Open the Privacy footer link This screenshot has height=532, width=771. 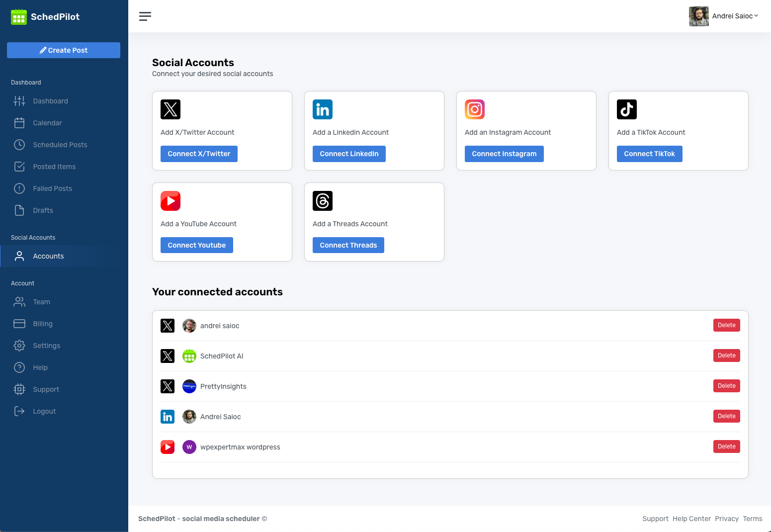click(727, 519)
